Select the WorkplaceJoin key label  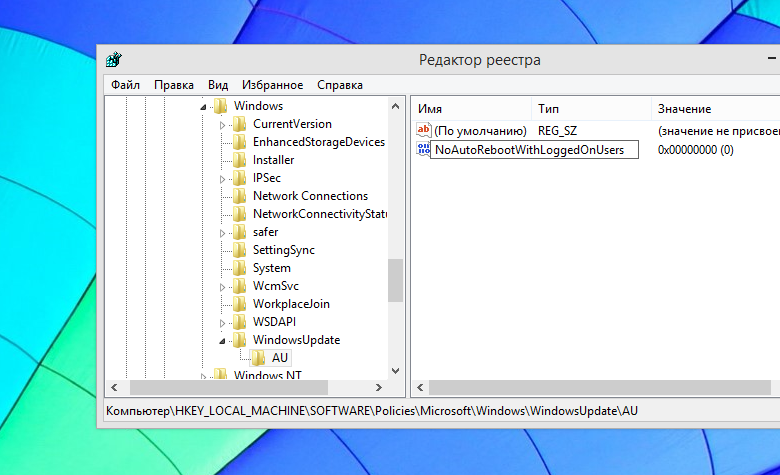[291, 304]
